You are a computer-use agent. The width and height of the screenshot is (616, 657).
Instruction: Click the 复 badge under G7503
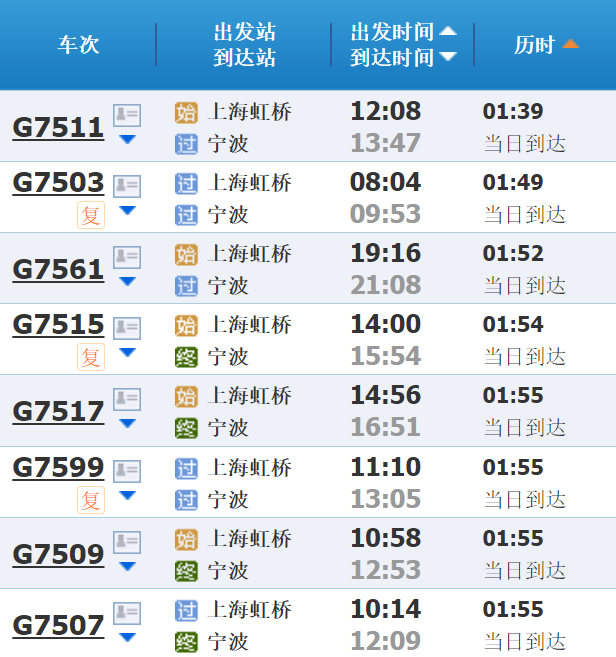[91, 215]
